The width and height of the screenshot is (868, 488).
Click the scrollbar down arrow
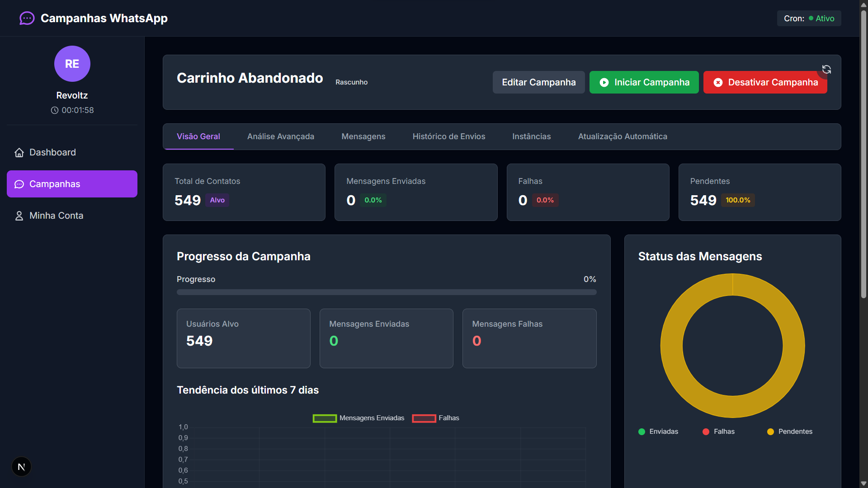tap(863, 483)
